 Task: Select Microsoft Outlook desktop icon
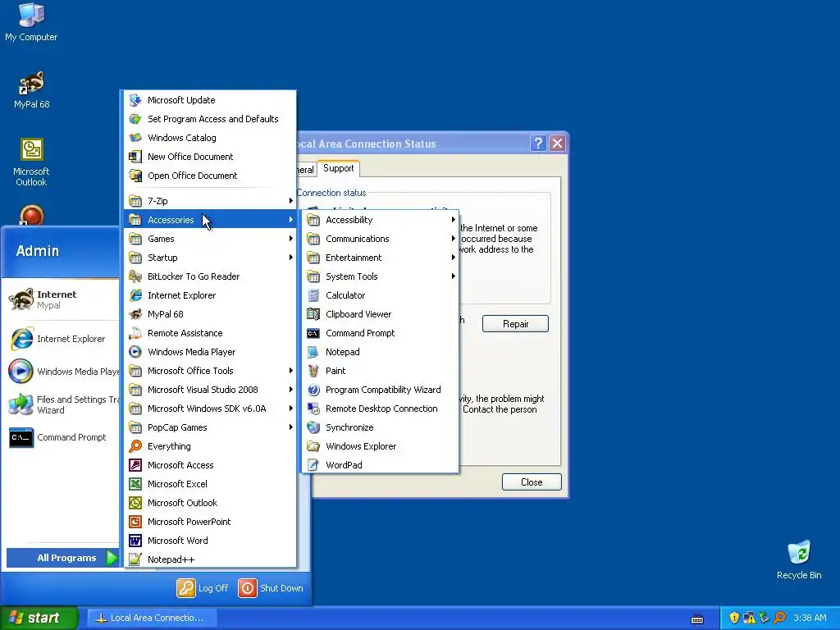(31, 162)
